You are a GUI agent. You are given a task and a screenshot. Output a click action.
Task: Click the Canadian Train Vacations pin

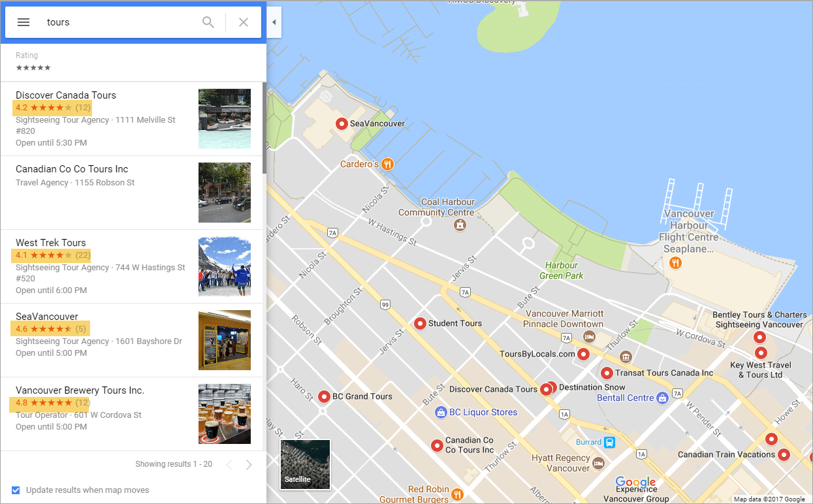784,454
